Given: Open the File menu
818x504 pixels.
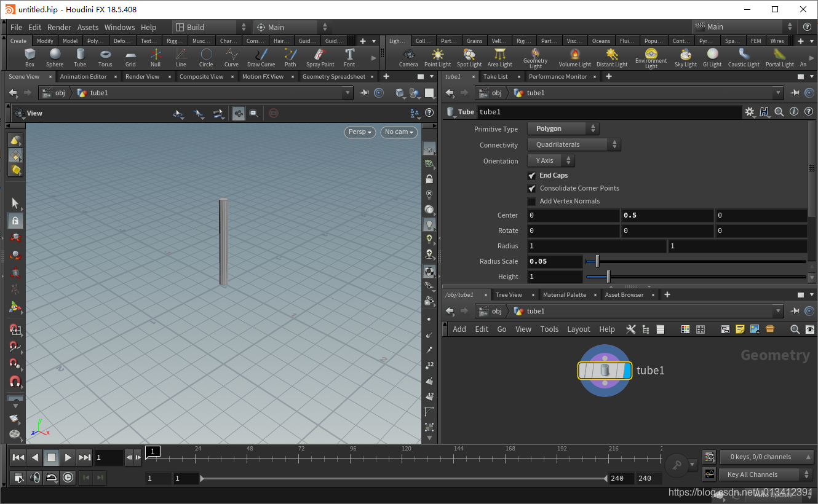Looking at the screenshot, I should click(x=17, y=27).
